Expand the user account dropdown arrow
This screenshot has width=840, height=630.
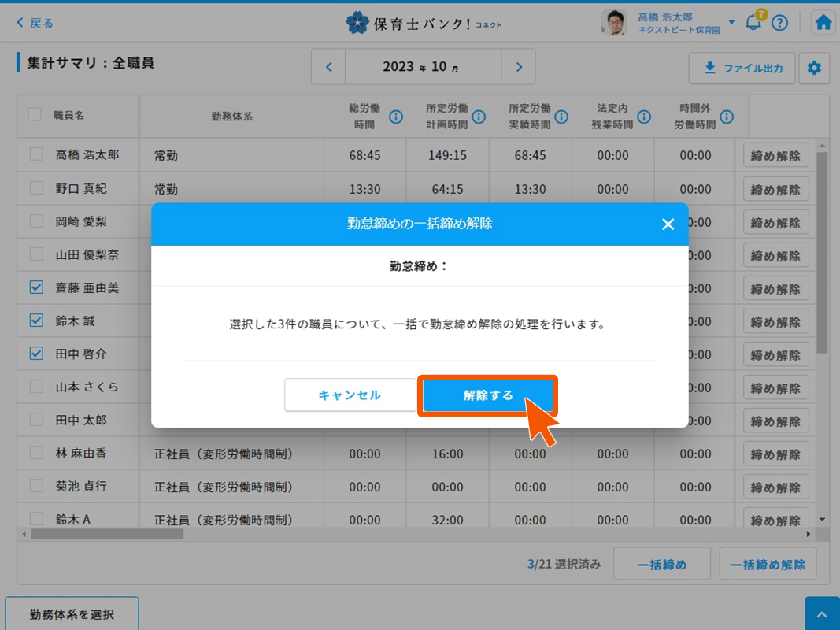(731, 22)
